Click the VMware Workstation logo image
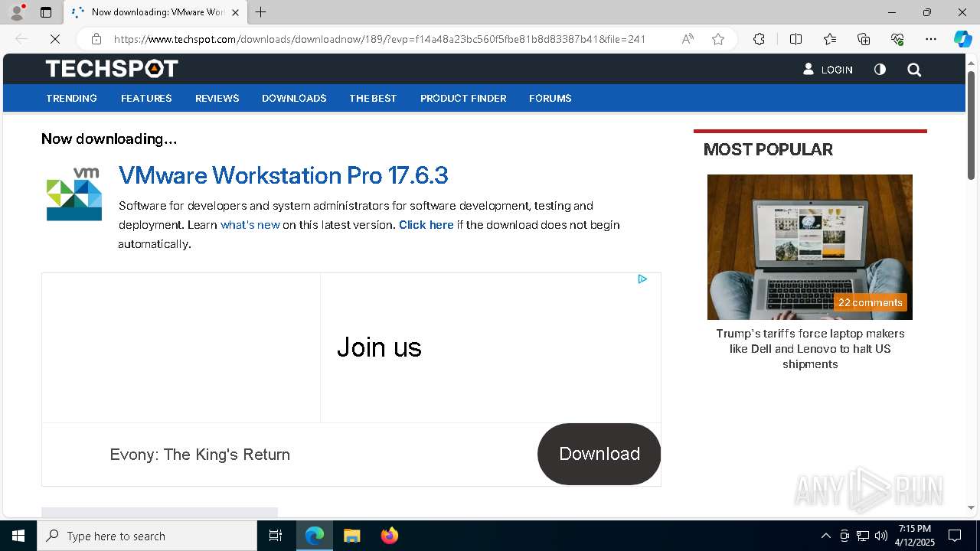Viewport: 980px width, 551px height. [74, 194]
